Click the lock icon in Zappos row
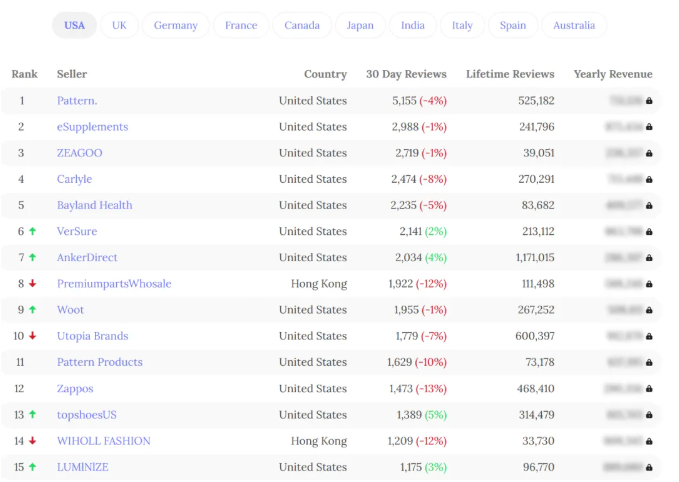 pos(649,389)
